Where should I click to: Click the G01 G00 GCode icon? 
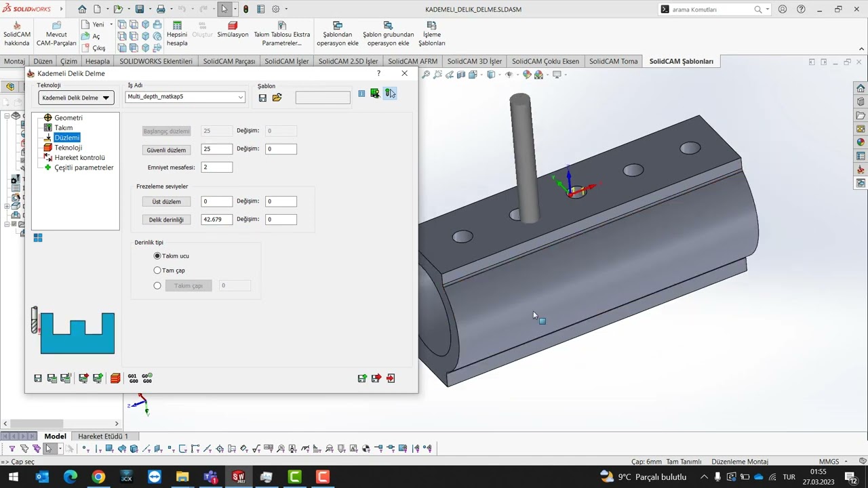[133, 378]
